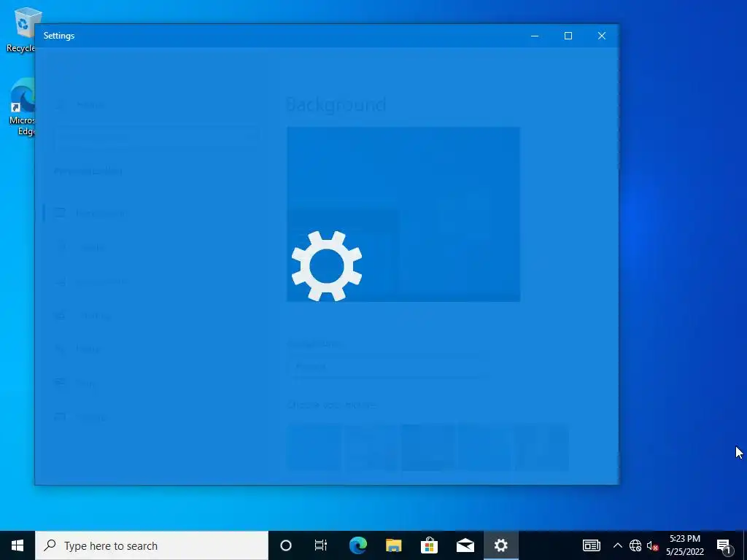Image resolution: width=747 pixels, height=560 pixels.
Task: Open Cortana from the taskbar circle icon
Action: pos(286,545)
